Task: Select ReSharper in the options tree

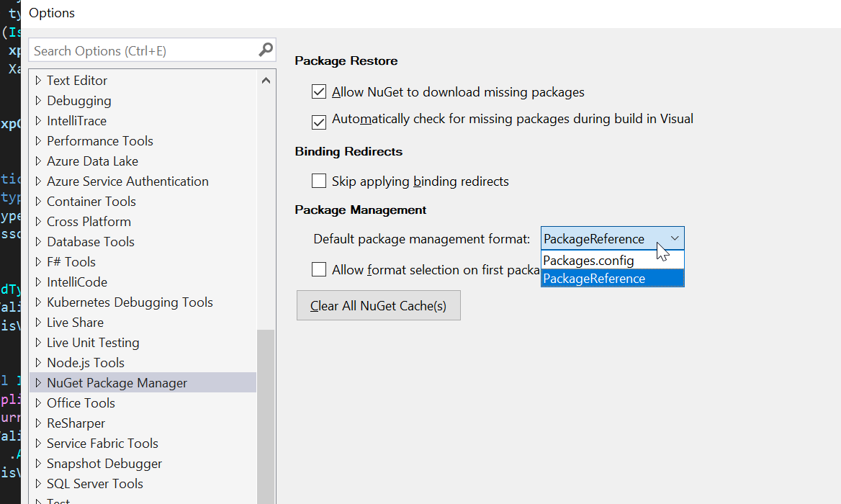Action: click(76, 423)
